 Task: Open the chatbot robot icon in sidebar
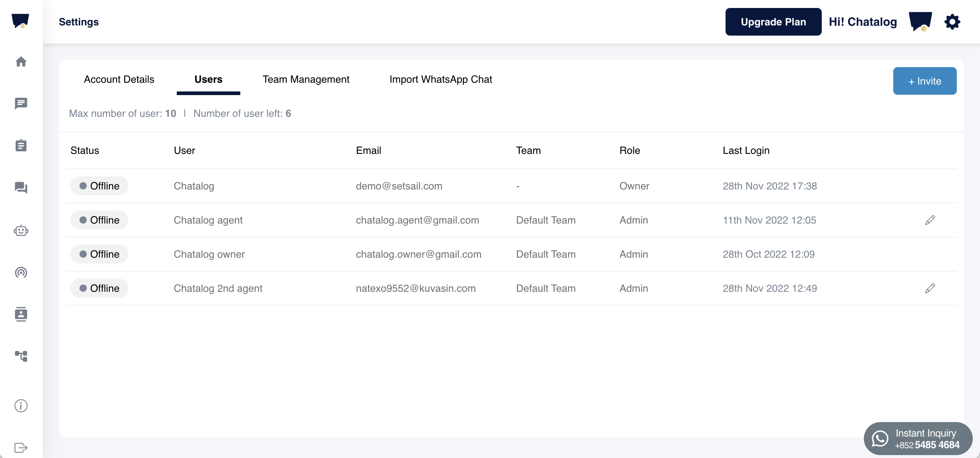[x=21, y=230]
